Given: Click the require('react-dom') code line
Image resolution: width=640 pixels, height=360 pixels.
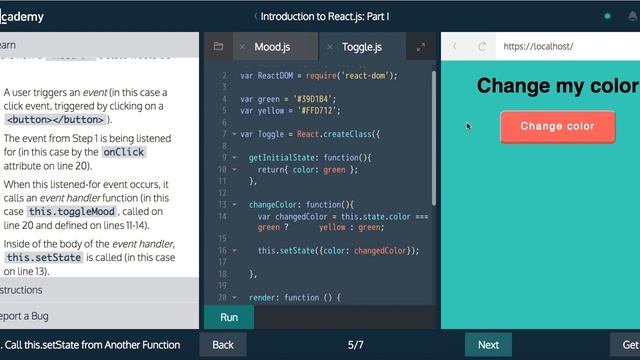Looking at the screenshot, I should tap(319, 76).
